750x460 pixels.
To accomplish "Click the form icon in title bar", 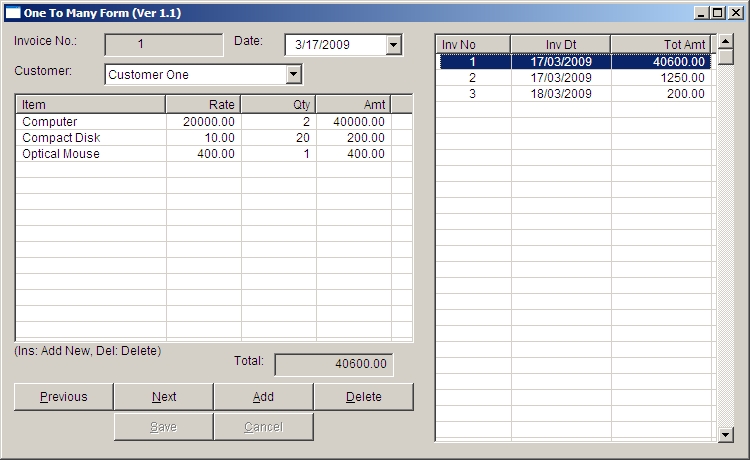I will click(13, 13).
